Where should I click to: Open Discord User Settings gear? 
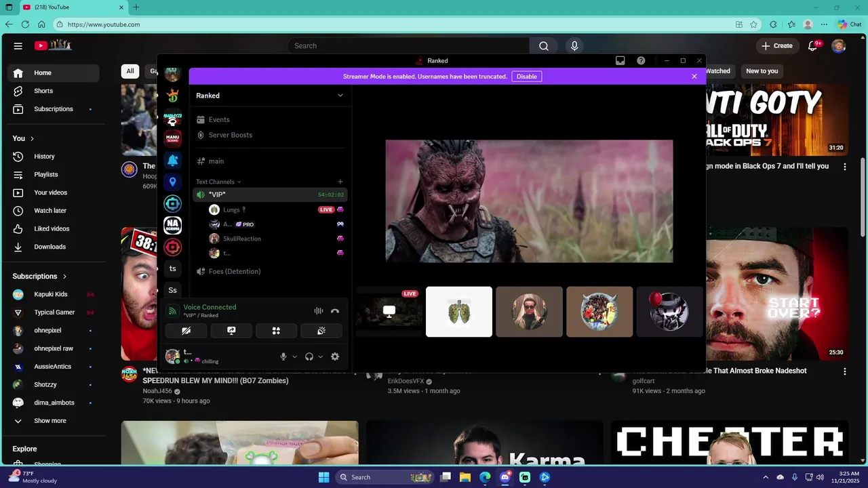point(334,357)
